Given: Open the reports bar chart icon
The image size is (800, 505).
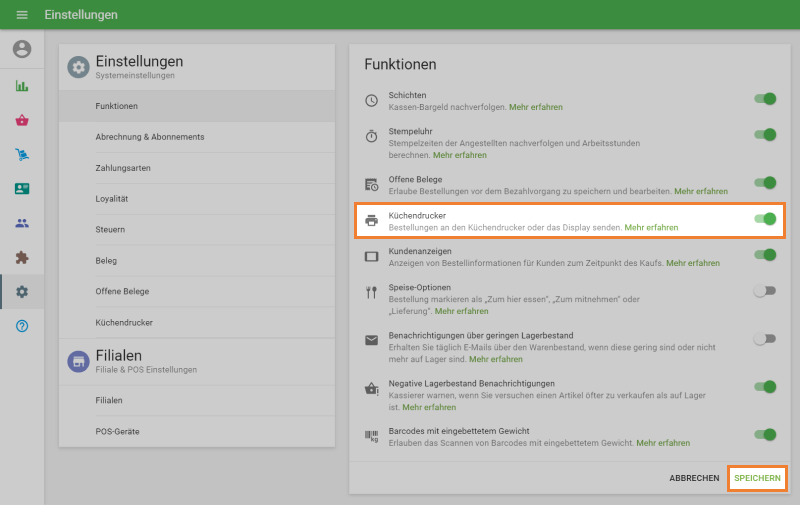Looking at the screenshot, I should click(22, 86).
